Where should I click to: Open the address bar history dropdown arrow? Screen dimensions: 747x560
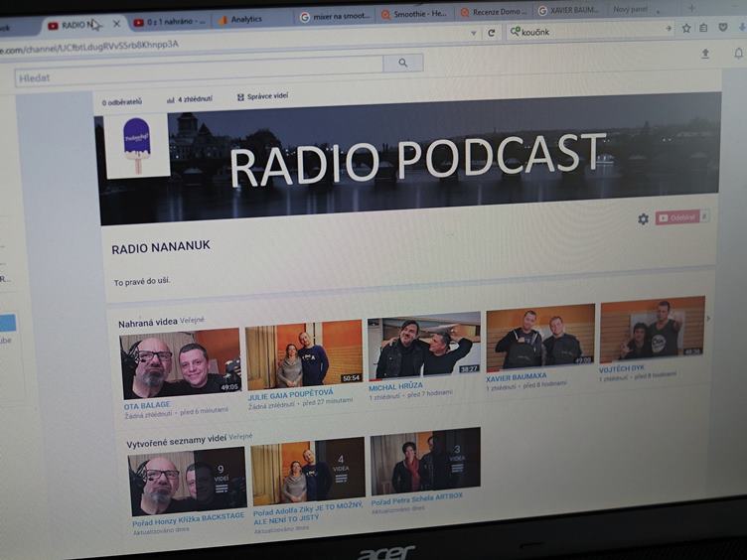tap(474, 34)
